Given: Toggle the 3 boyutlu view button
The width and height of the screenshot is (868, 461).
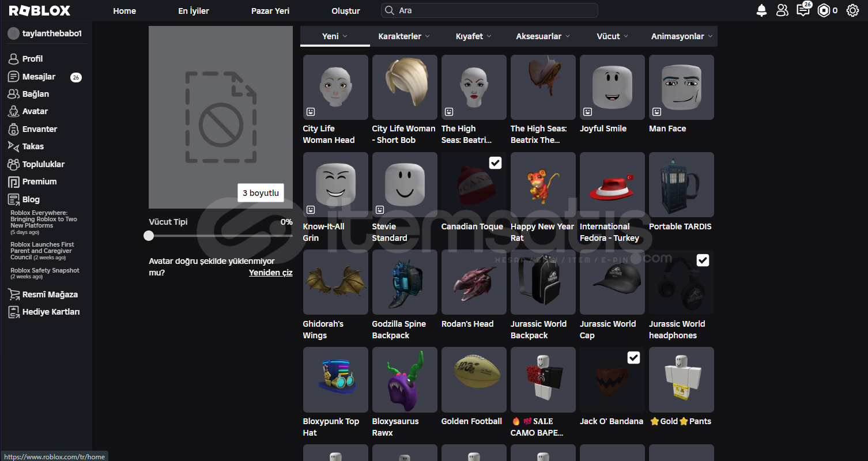Looking at the screenshot, I should click(261, 193).
